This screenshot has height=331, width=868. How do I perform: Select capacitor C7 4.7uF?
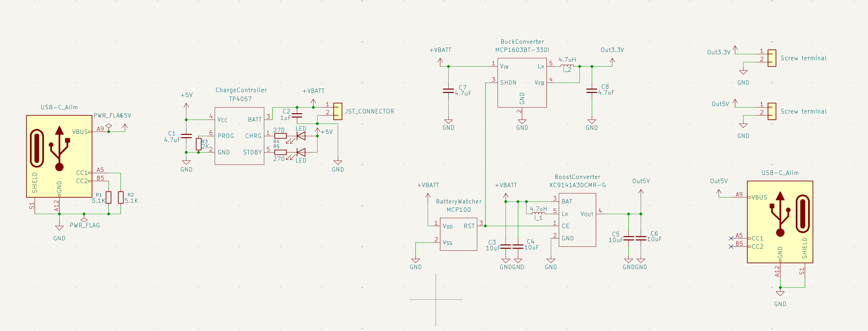[x=449, y=90]
